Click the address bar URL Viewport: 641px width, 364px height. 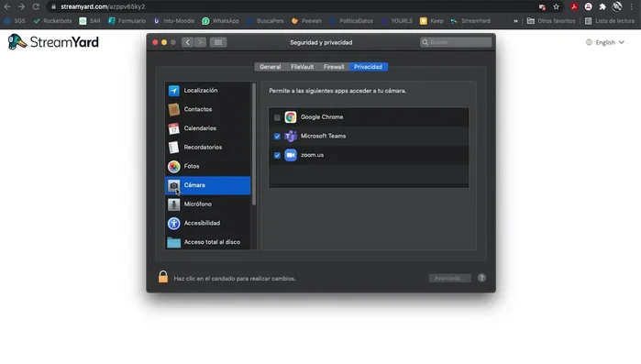(103, 6)
